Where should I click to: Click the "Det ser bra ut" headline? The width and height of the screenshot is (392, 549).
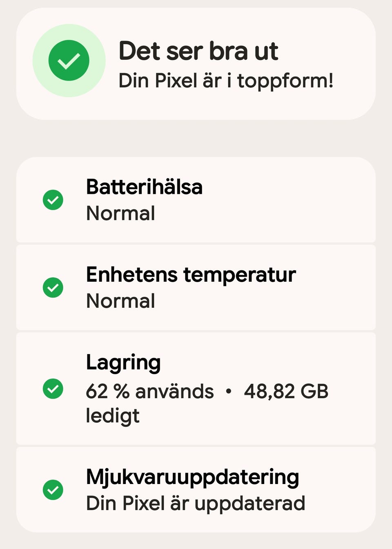[x=198, y=51]
